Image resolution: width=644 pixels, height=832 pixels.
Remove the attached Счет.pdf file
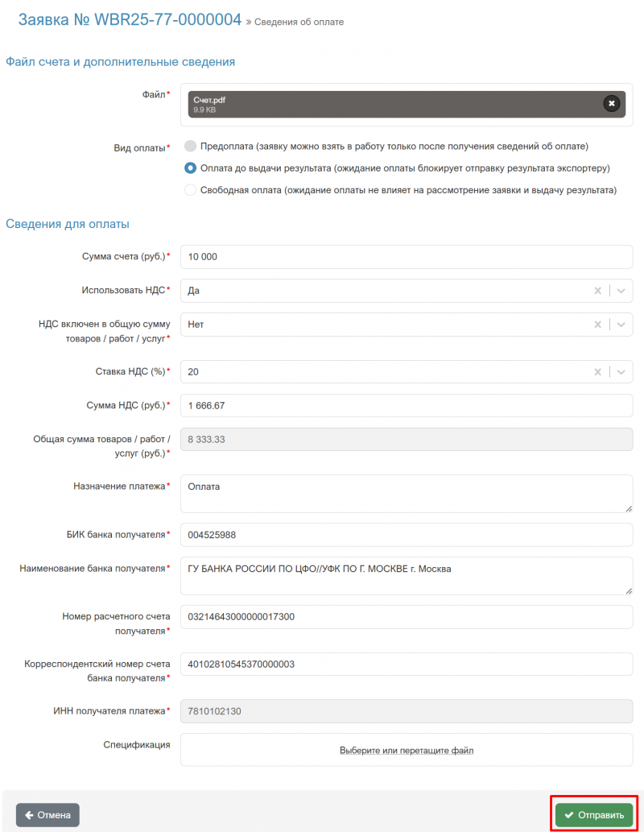click(612, 104)
